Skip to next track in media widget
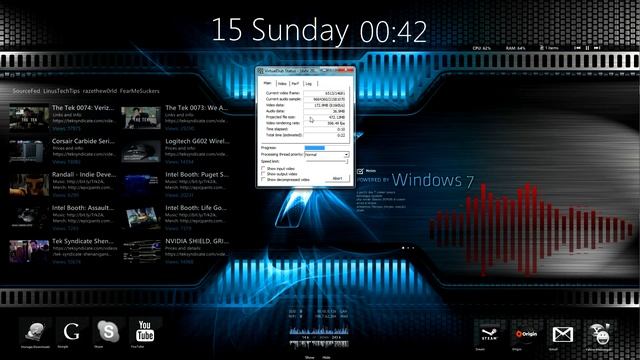Screen dimensions: 640x360 [597, 48]
